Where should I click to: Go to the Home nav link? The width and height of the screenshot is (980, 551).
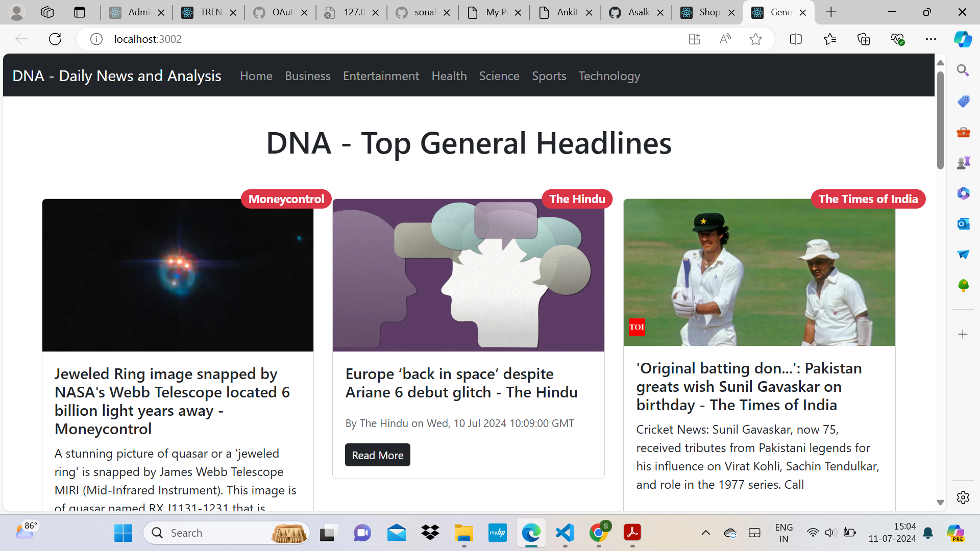click(256, 76)
